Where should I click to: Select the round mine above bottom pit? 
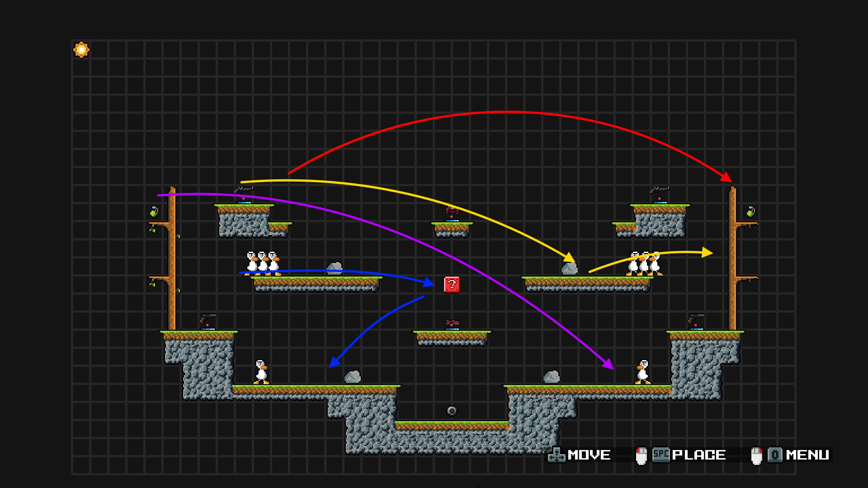452,411
